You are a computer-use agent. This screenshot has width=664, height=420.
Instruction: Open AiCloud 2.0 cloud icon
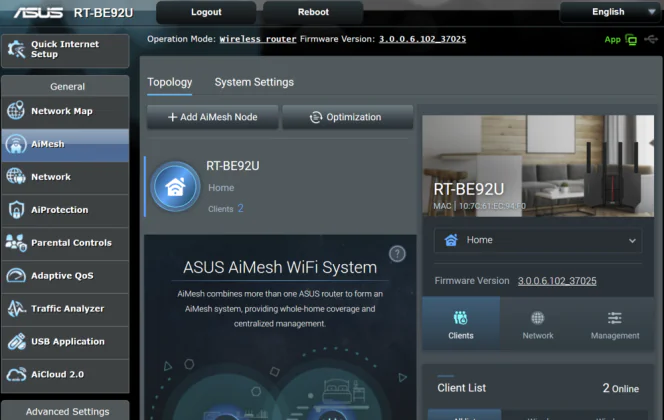(16, 374)
